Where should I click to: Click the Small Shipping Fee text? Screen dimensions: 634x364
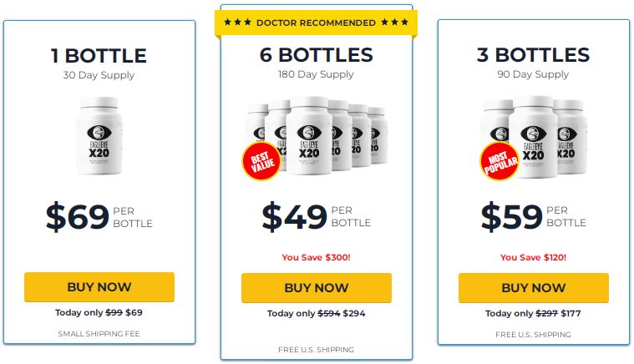tap(99, 334)
